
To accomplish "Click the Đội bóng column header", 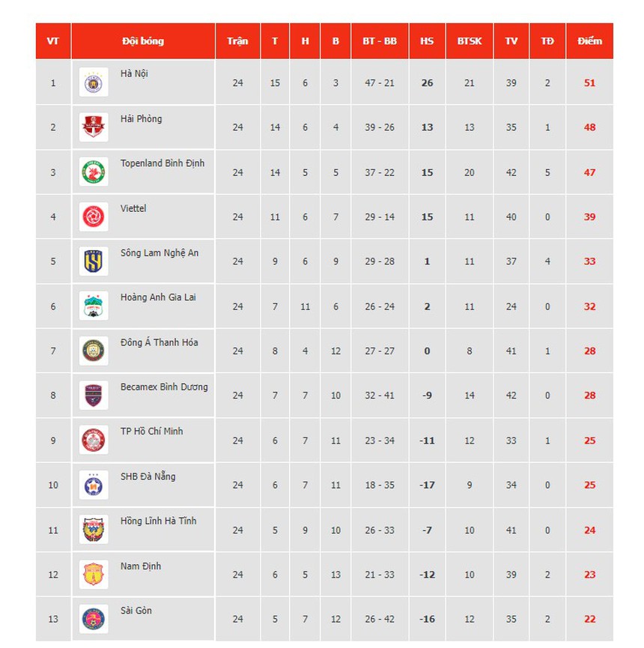I will pyautogui.click(x=143, y=41).
